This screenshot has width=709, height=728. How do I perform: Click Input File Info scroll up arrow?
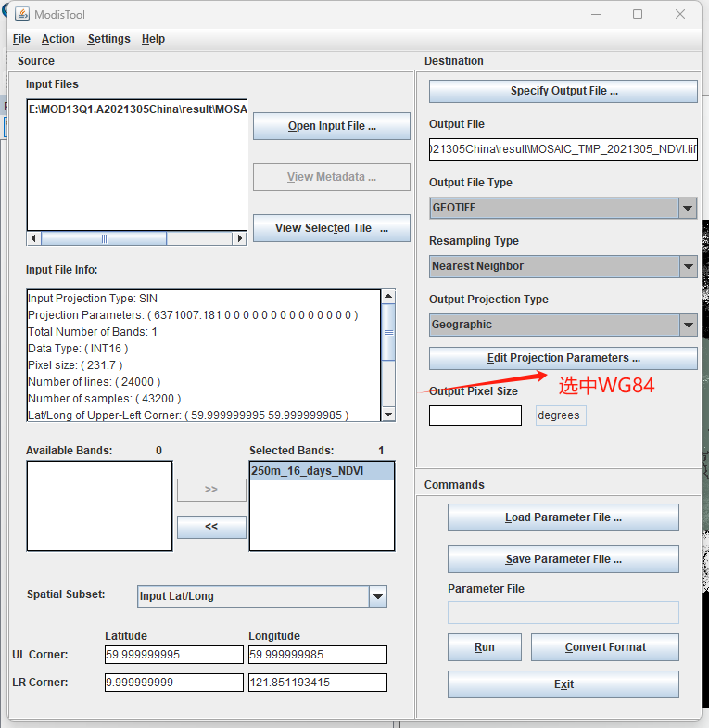388,296
